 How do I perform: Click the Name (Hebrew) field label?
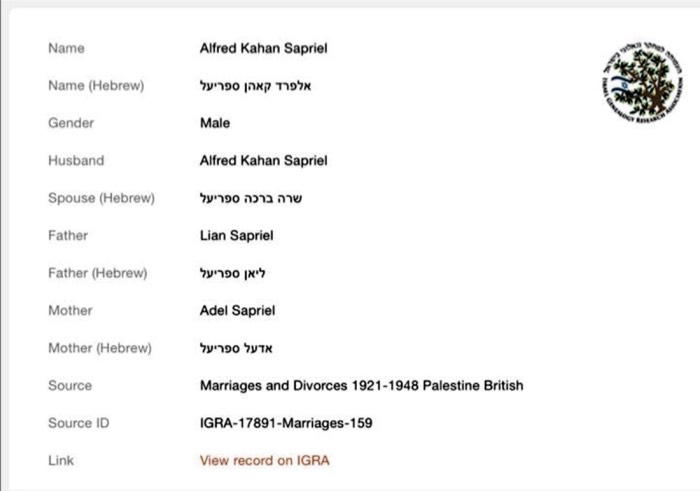(96, 86)
